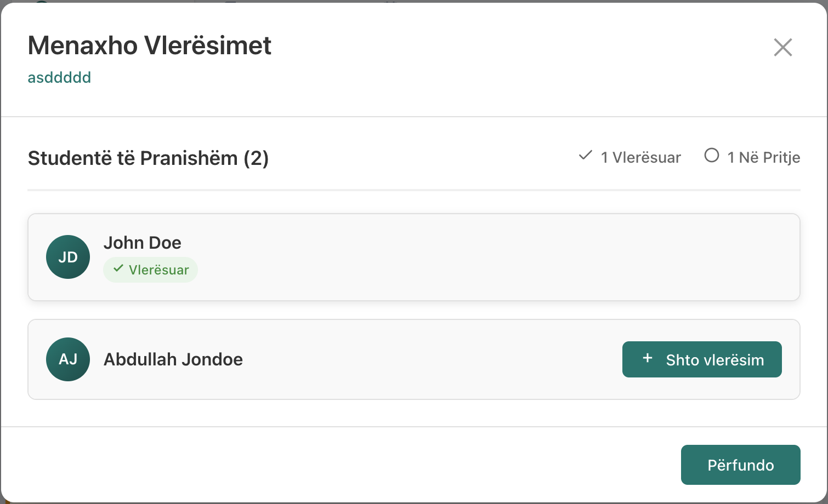The width and height of the screenshot is (828, 504).
Task: Click the plus icon in Shto vlerësim
Action: point(648,358)
